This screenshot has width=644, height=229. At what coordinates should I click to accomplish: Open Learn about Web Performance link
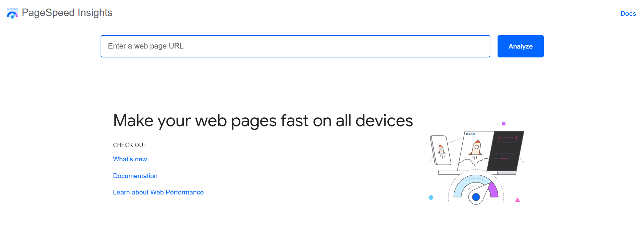pos(158,192)
